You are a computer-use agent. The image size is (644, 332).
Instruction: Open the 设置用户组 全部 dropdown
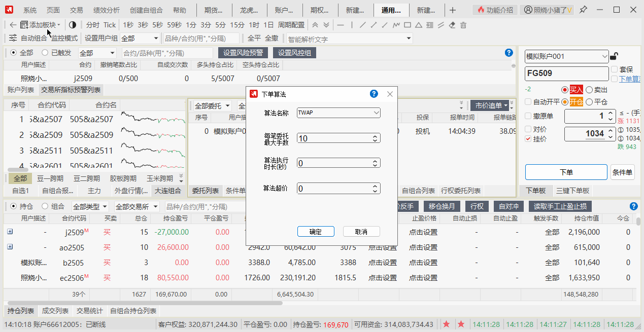point(140,38)
